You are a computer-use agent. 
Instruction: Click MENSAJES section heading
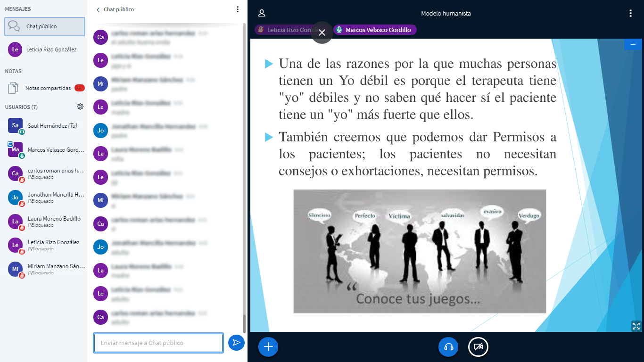pyautogui.click(x=18, y=9)
